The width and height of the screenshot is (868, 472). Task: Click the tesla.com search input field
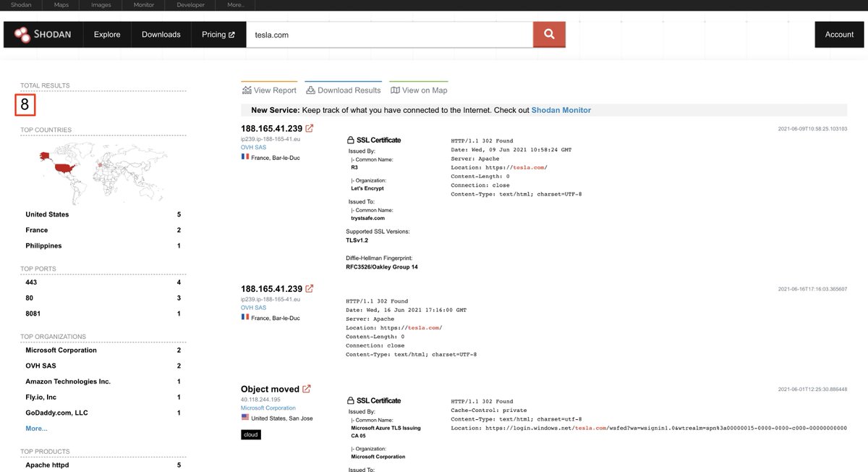click(x=389, y=34)
